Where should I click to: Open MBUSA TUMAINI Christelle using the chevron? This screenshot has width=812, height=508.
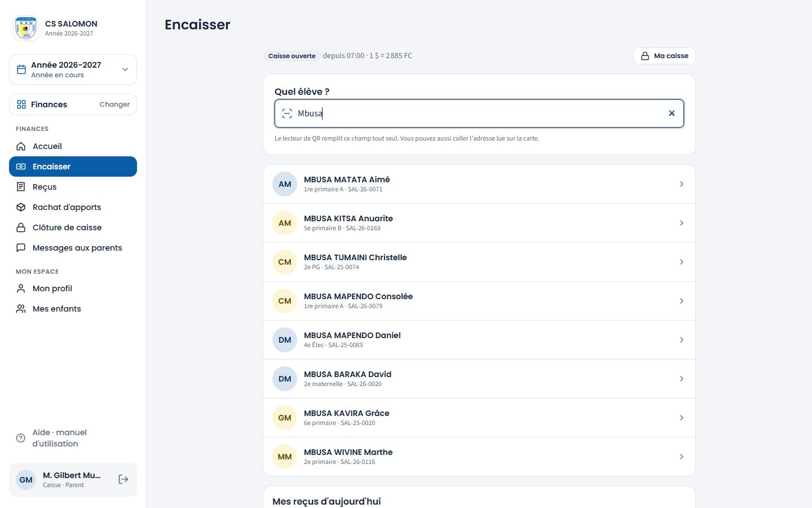[682, 262]
